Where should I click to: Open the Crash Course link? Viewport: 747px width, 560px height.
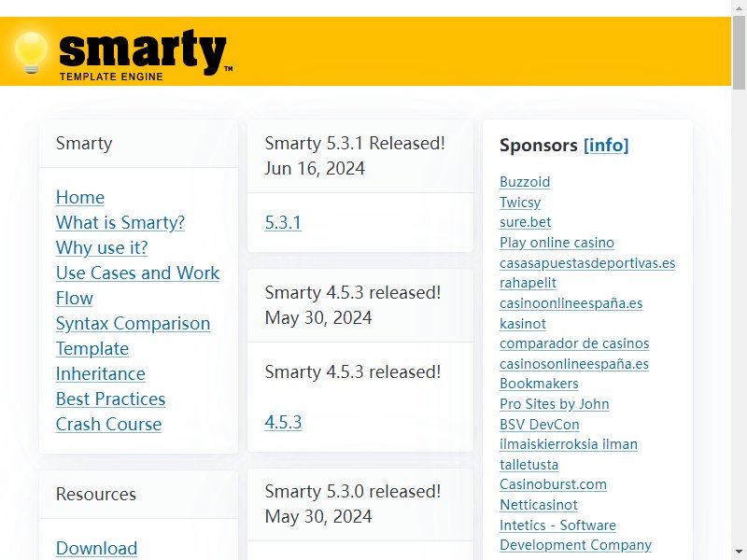pos(108,425)
